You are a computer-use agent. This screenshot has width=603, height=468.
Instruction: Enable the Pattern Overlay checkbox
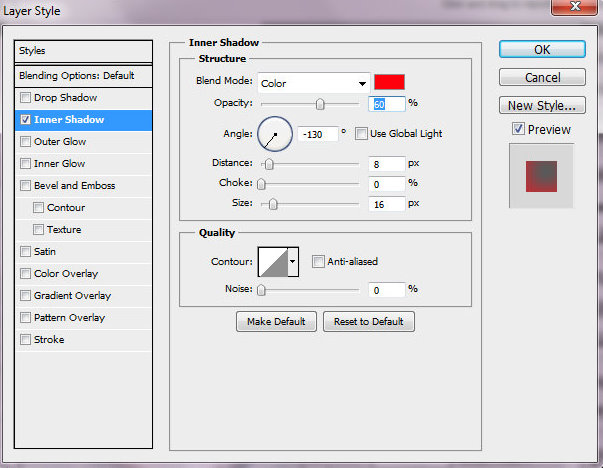tap(25, 317)
